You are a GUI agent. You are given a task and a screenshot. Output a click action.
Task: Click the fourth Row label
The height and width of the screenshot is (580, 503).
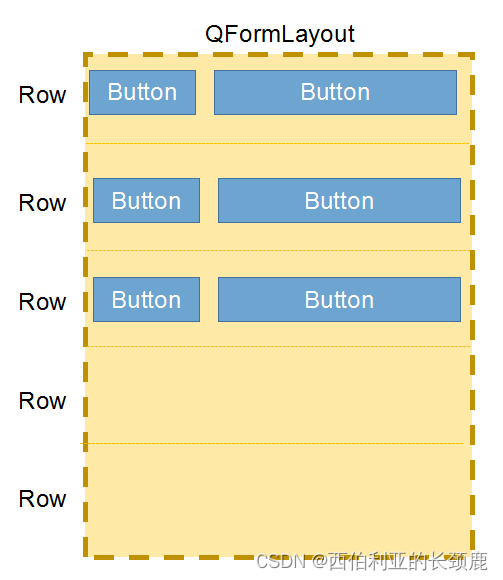click(x=43, y=401)
